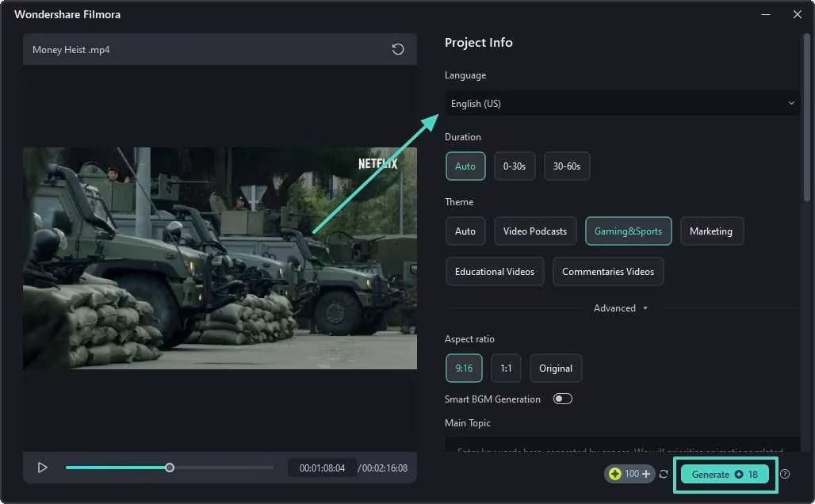Play the video preview
The width and height of the screenshot is (815, 504).
pyautogui.click(x=43, y=468)
